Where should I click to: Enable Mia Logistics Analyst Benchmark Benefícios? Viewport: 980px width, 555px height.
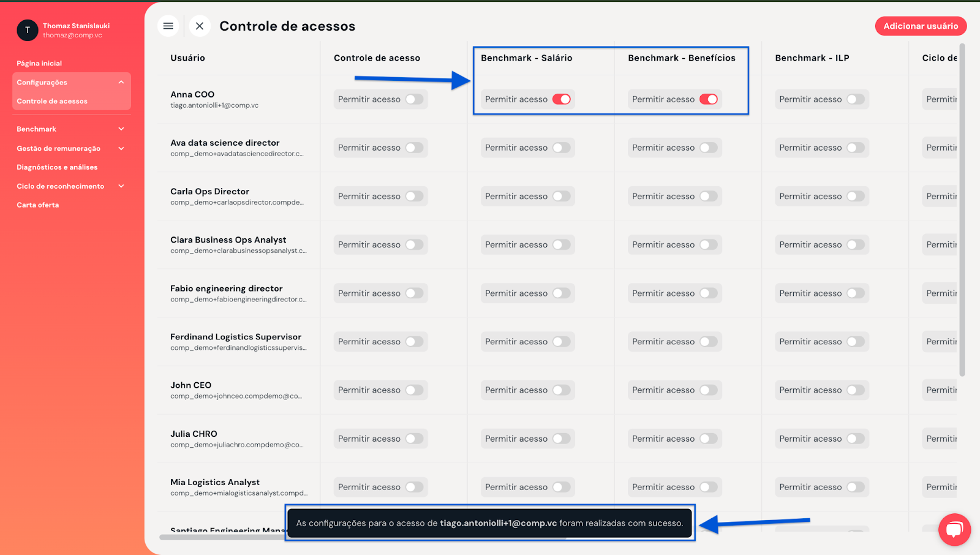click(709, 487)
